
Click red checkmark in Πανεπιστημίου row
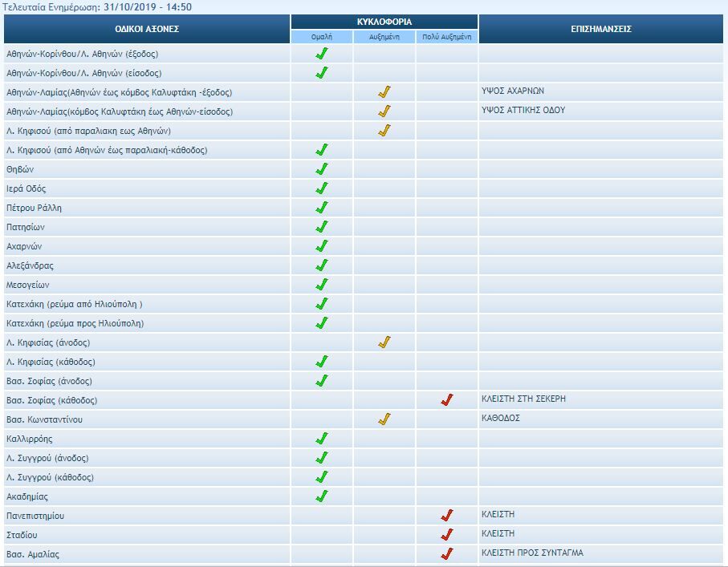[x=447, y=516]
